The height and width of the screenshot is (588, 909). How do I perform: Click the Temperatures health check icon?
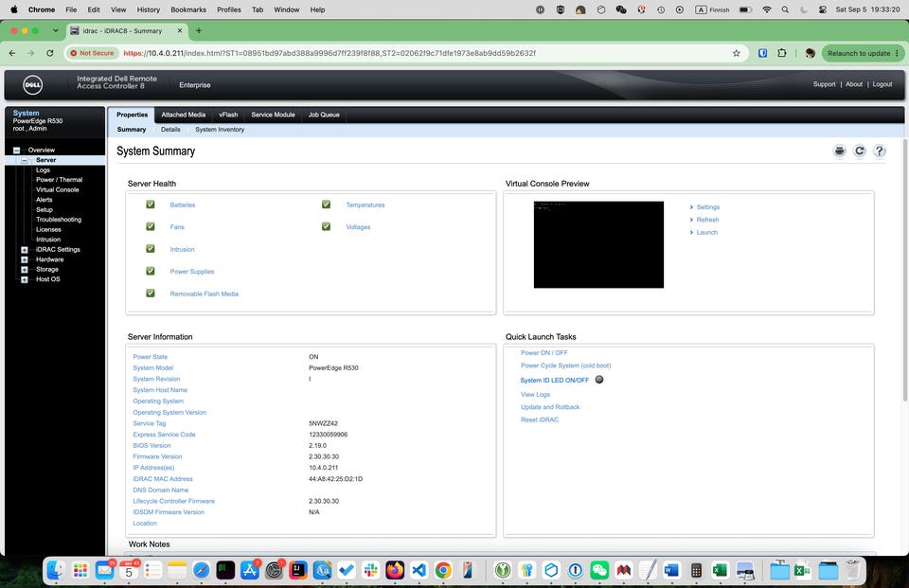[327, 205]
